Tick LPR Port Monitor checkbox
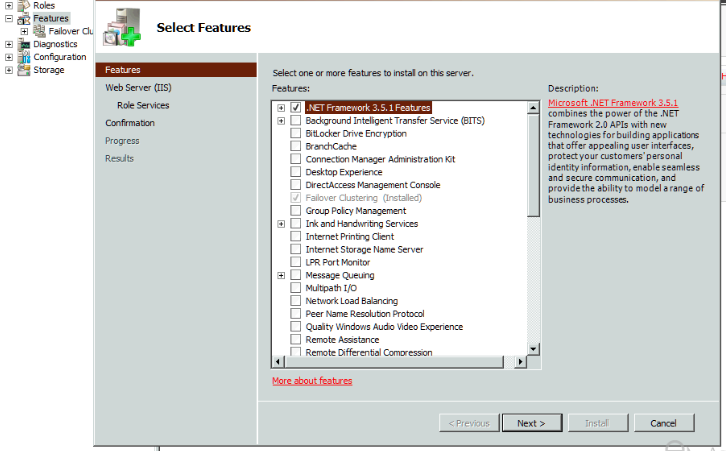This screenshot has width=726, height=451. (x=295, y=262)
